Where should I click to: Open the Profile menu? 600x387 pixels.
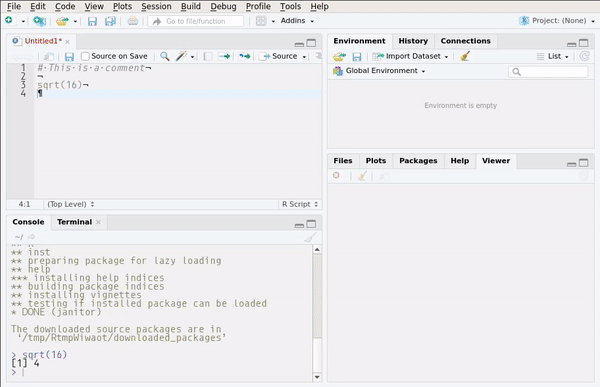click(x=258, y=7)
